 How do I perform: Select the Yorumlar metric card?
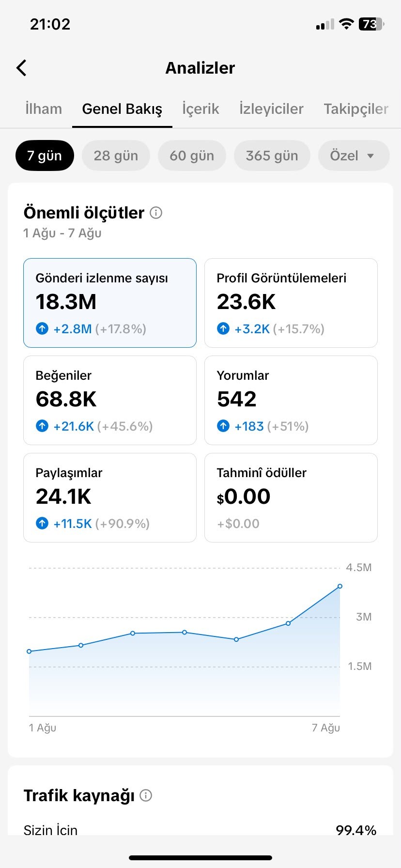click(x=291, y=400)
